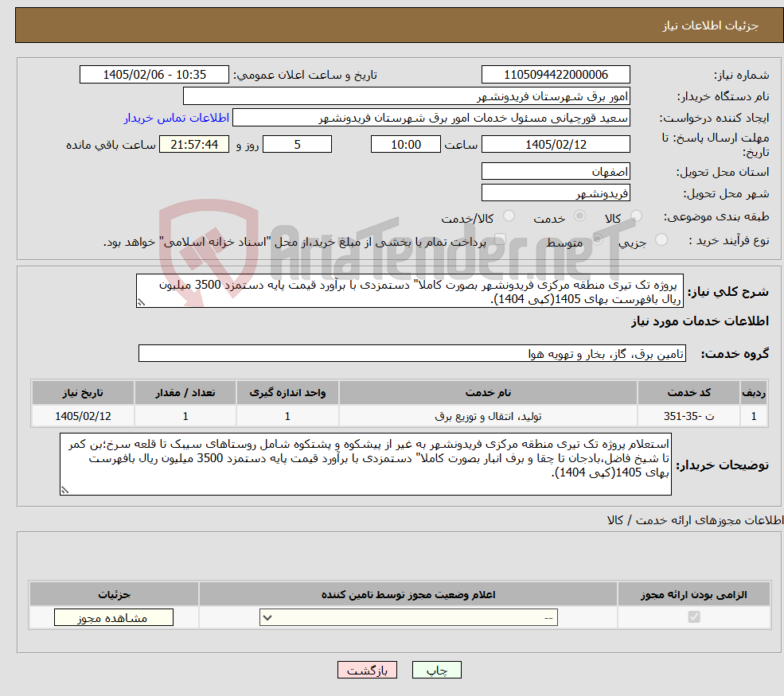Viewport: 784px width, 696px height.
Task: Click service name تولید، انتقال و توزیع برق
Action: [488, 416]
